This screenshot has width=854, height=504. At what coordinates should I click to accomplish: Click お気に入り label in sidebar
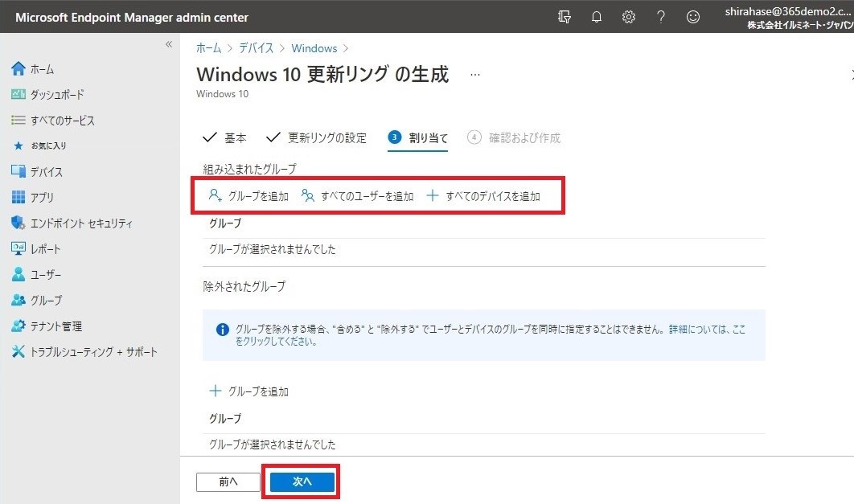pos(48,145)
